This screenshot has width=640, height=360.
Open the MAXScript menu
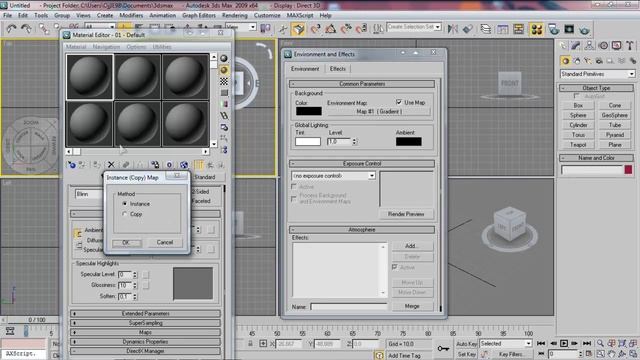coord(300,15)
